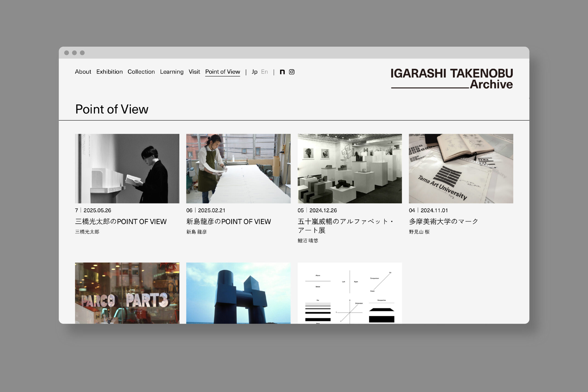Open article 新島龍彦のPOINT OF VIEW
Viewport: 588px width, 392px height.
pyautogui.click(x=229, y=222)
